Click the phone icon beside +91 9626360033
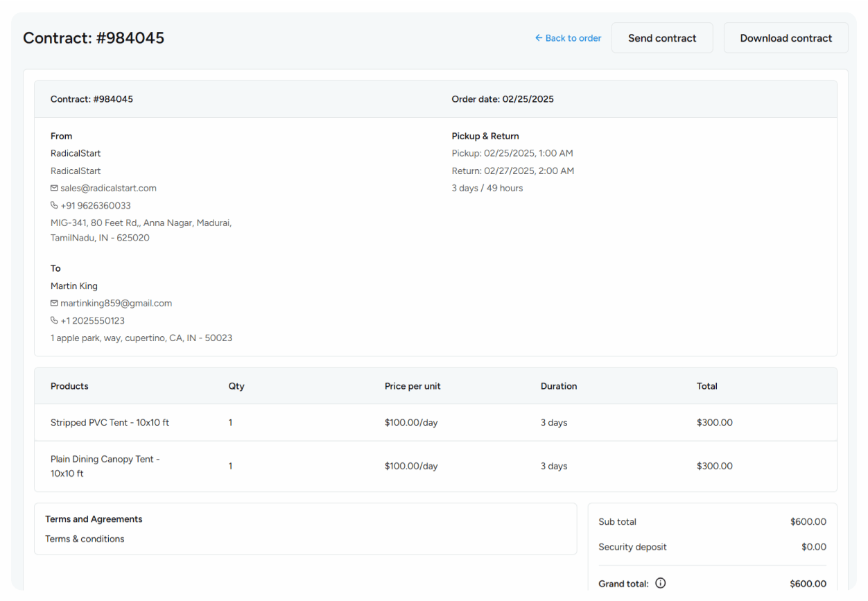 (x=54, y=205)
